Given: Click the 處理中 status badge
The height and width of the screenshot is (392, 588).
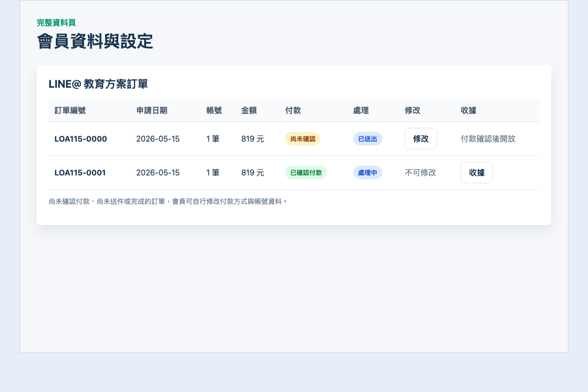Looking at the screenshot, I should (x=367, y=172).
